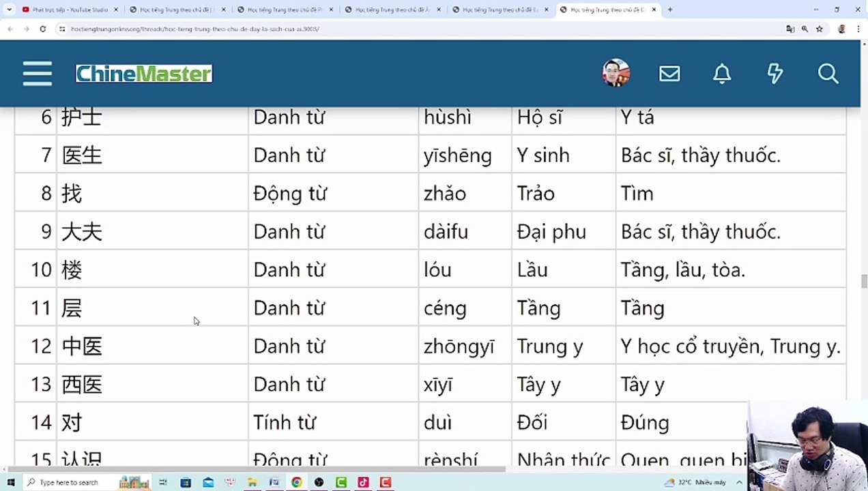Open TikTok from the taskbar
Viewport: 868px width, 491px height.
pos(363,482)
